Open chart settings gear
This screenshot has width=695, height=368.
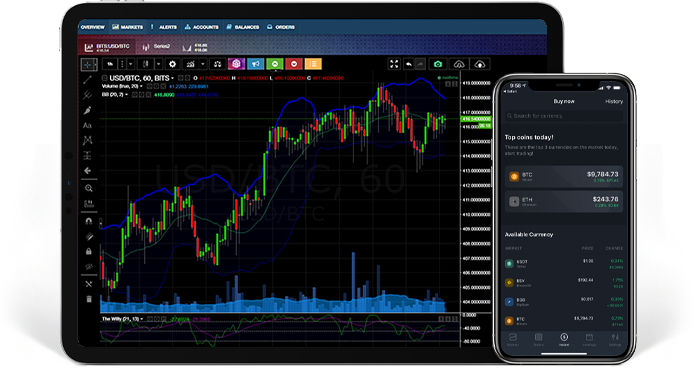172,64
